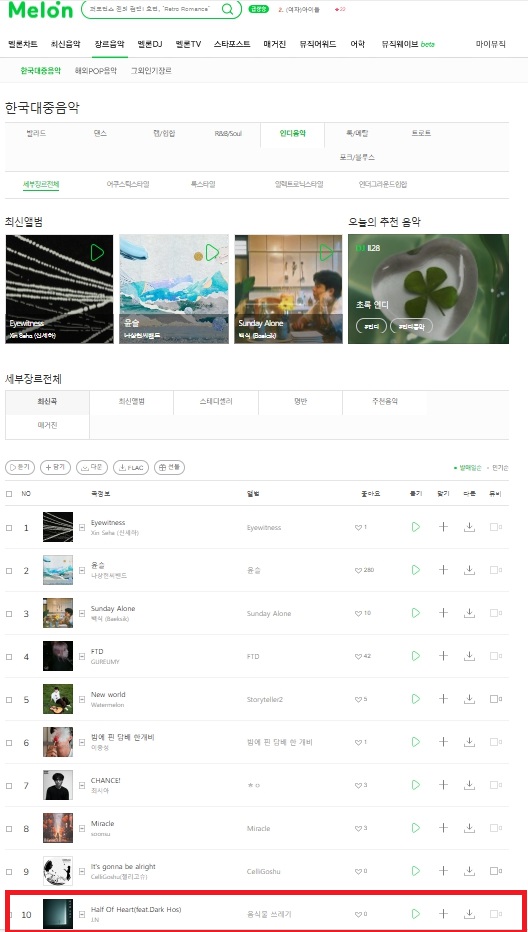Open the 멜론차트 menu item
Image resolution: width=528 pixels, height=932 pixels.
23,44
